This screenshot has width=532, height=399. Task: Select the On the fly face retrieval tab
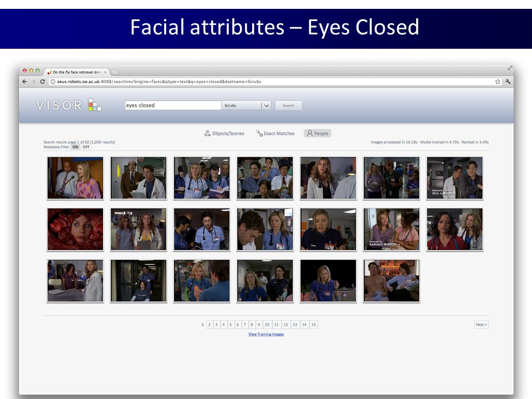[x=76, y=72]
